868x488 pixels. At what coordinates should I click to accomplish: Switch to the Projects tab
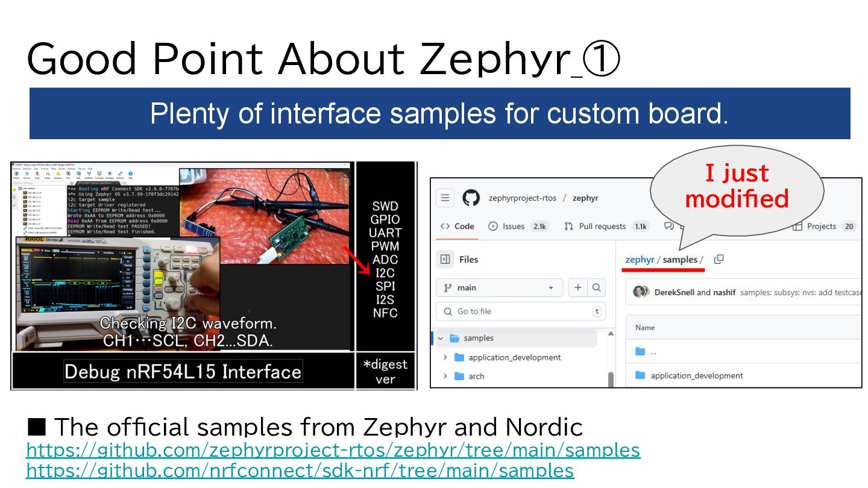click(x=824, y=227)
